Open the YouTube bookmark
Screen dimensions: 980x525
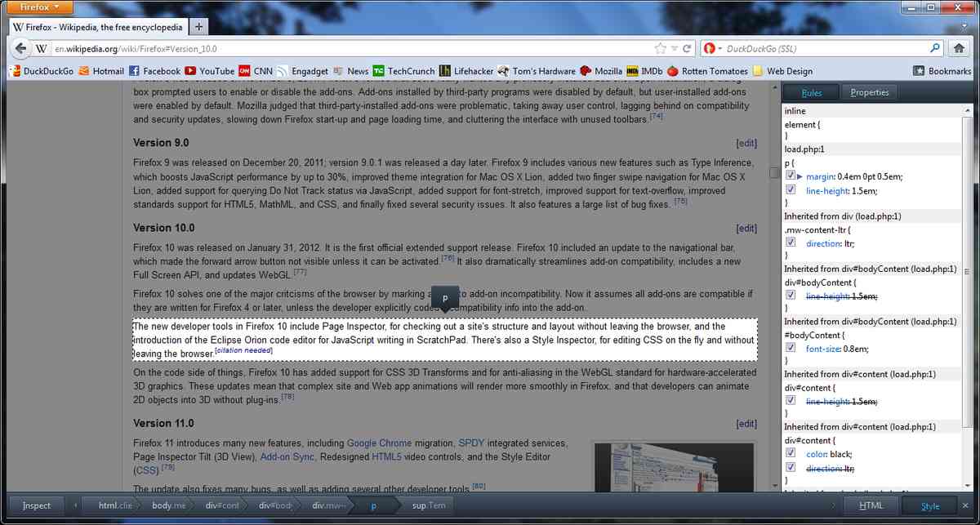tap(210, 71)
